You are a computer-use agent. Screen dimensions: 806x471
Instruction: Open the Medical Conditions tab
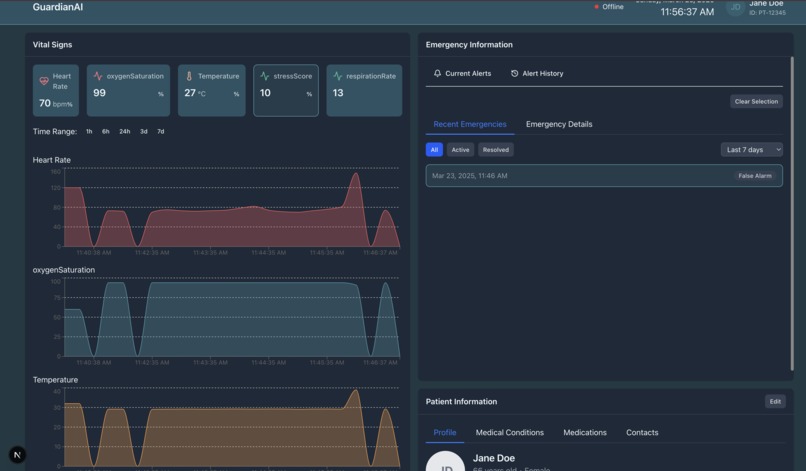(509, 432)
